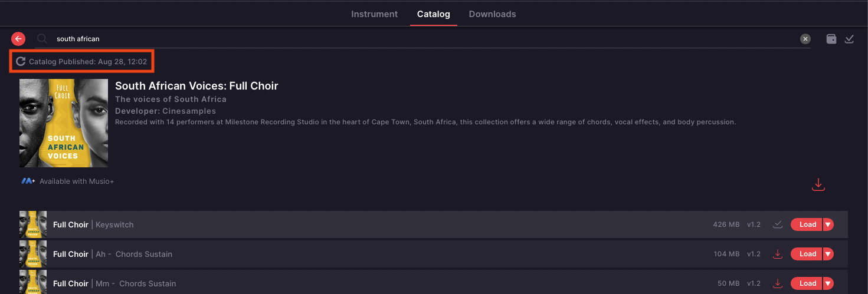868x294 pixels.
Task: Click the 'South African Voices: Full Choir' title
Action: tap(196, 86)
